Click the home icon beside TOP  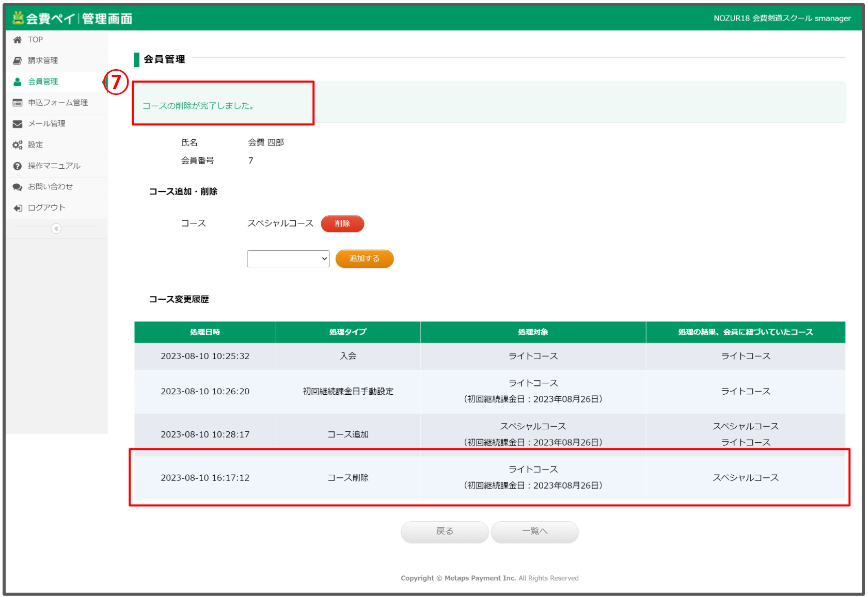tap(18, 40)
